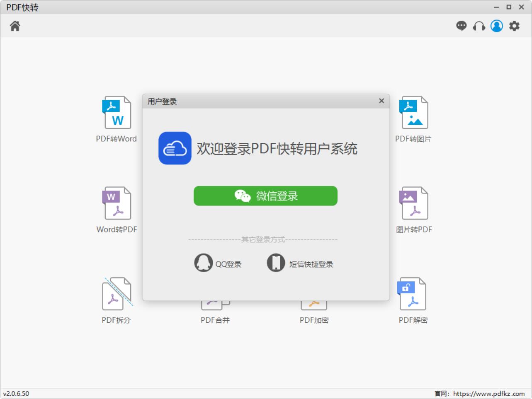Click the 用户登录 dialog title
Image resolution: width=532 pixels, height=399 pixels.
(162, 102)
